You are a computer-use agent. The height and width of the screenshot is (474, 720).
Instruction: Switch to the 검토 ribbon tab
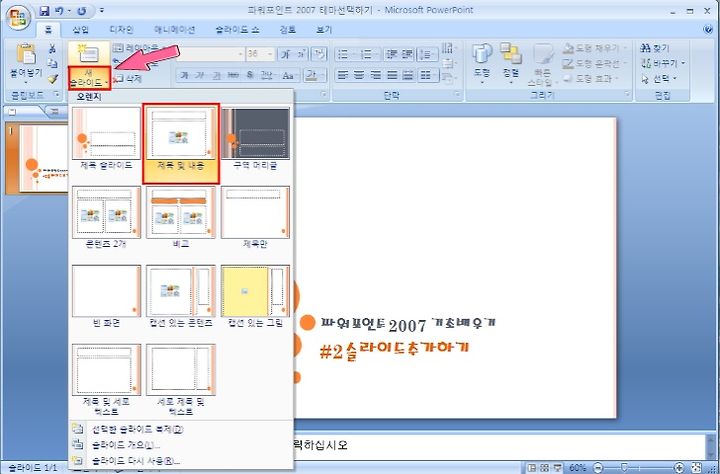point(288,30)
